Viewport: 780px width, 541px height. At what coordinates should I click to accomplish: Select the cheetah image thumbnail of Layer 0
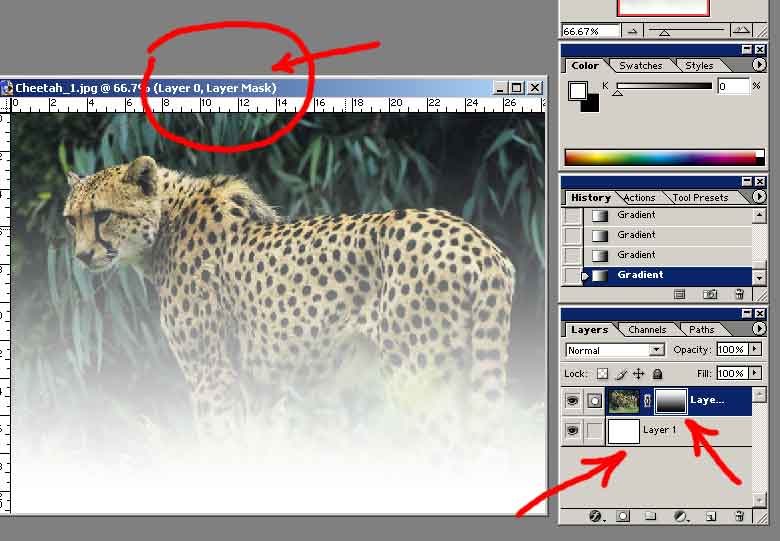tap(624, 401)
